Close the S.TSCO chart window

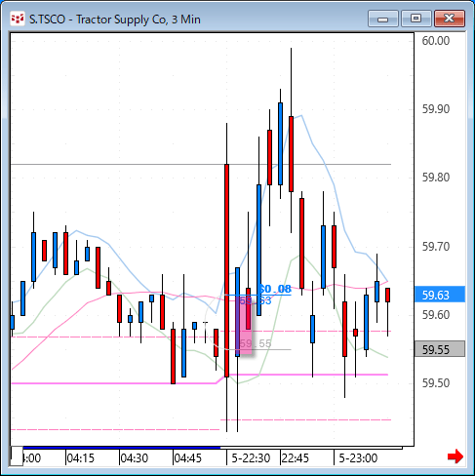[x=450, y=19]
